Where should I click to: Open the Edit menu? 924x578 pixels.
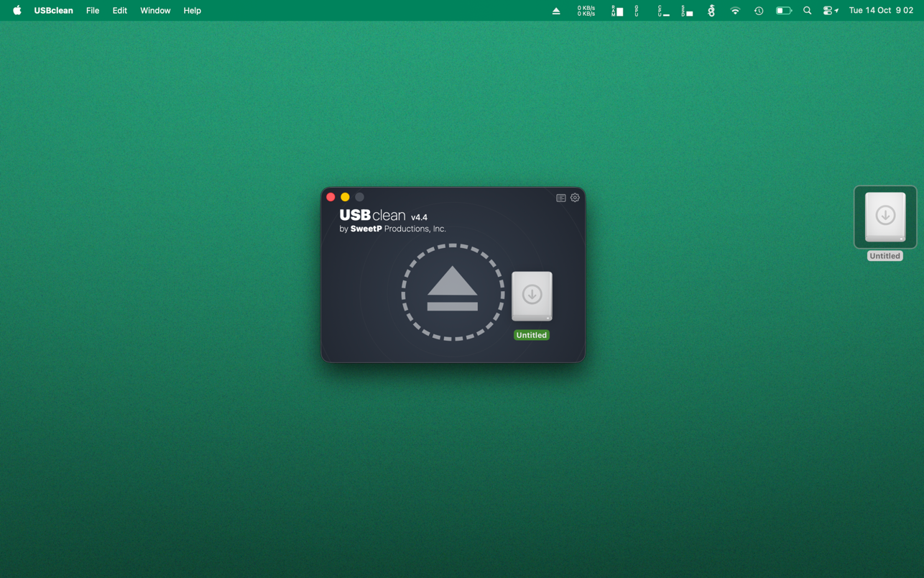tap(120, 11)
